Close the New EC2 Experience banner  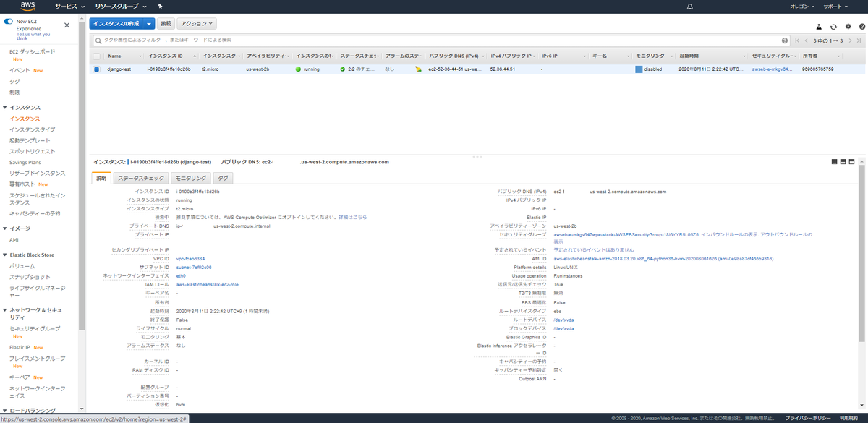click(67, 25)
